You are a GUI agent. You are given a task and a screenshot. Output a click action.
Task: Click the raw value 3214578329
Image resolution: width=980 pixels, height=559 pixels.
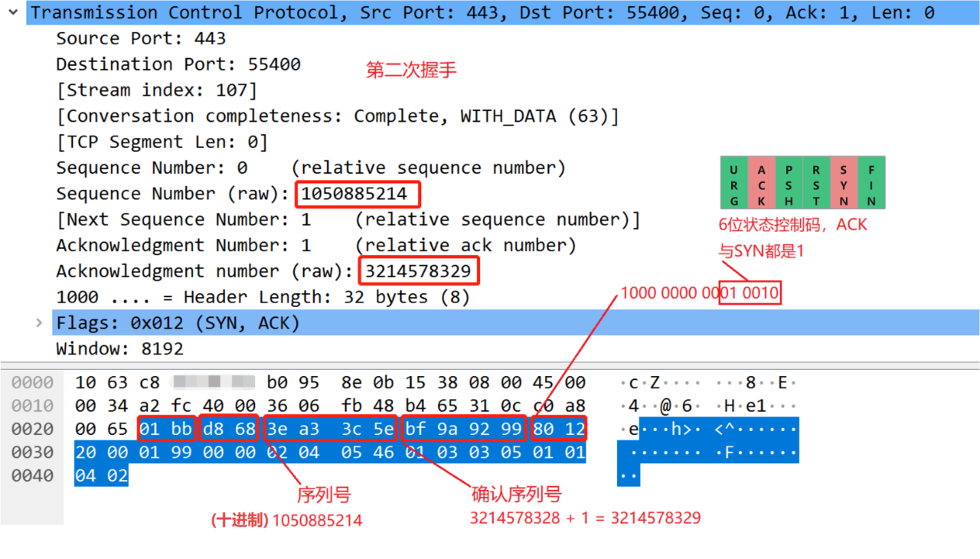(x=419, y=271)
